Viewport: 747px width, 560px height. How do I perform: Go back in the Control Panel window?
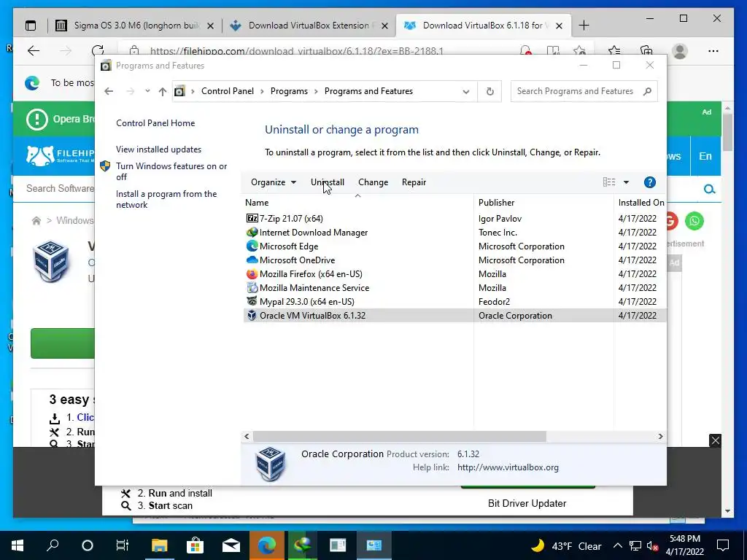point(109,91)
